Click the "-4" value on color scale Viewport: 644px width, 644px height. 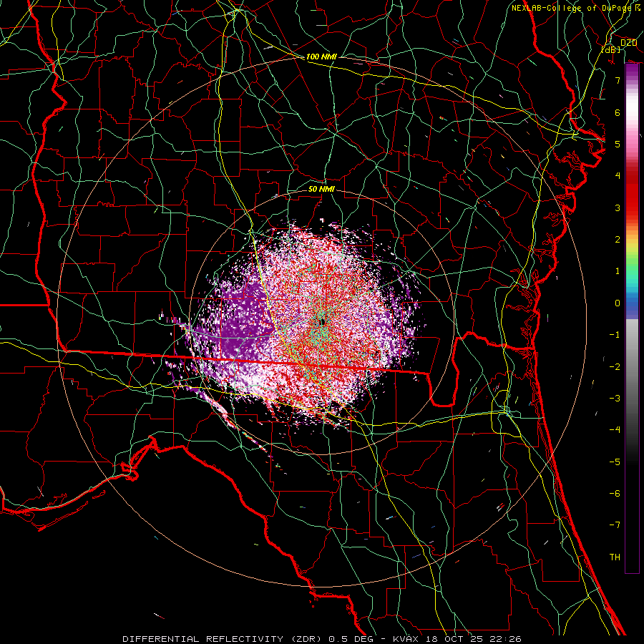tap(615, 430)
